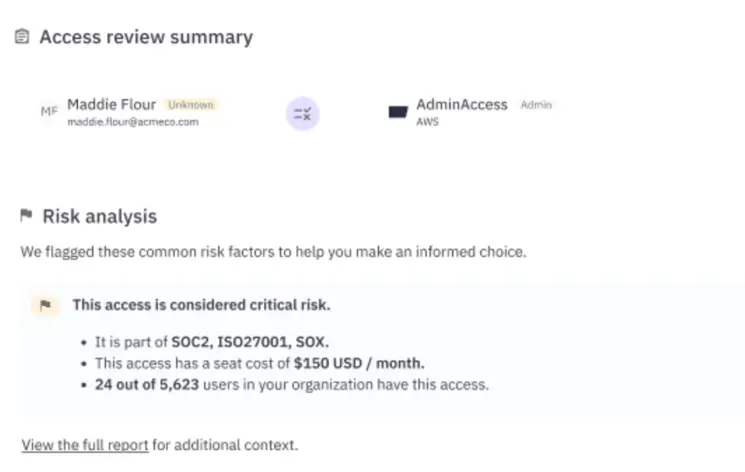
Task: Select the AdminAccess entitlement name
Action: [461, 104]
